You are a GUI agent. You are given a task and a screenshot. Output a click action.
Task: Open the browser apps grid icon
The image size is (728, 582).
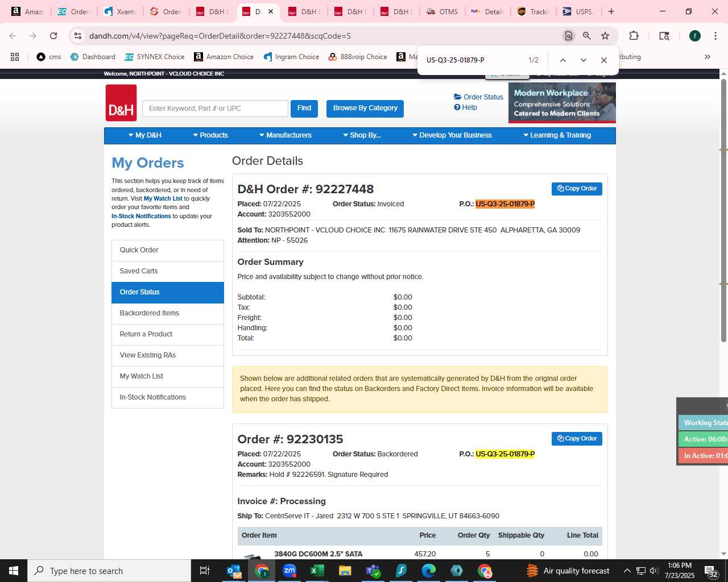click(x=15, y=57)
